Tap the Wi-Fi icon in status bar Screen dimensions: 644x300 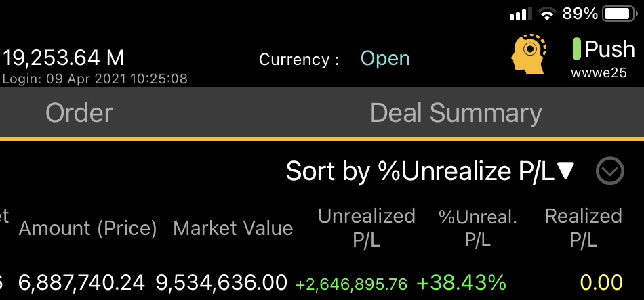coord(547,14)
